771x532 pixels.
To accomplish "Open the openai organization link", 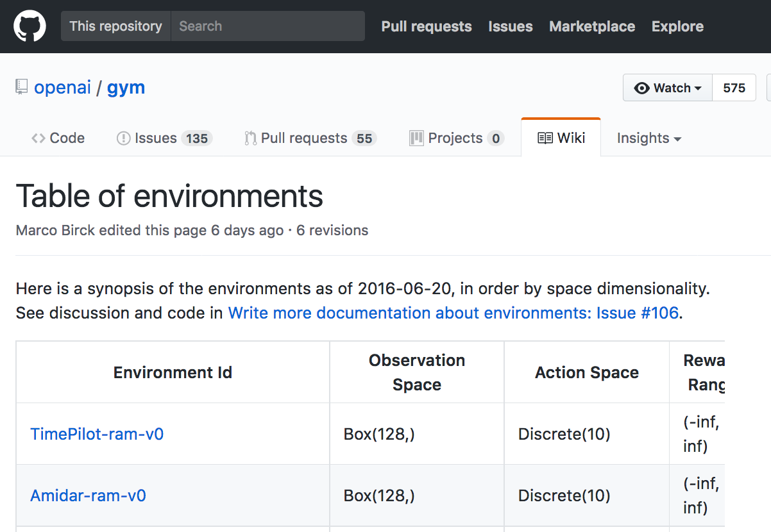I will click(x=63, y=87).
